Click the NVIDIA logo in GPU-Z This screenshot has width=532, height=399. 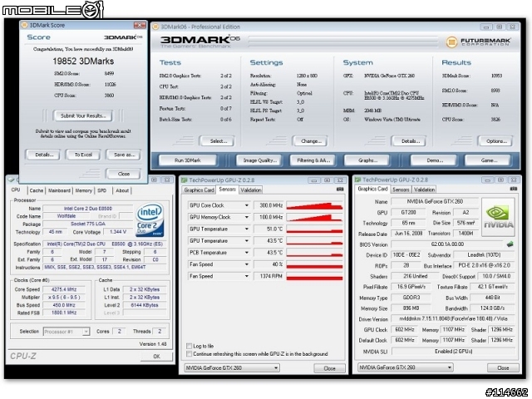click(x=498, y=217)
